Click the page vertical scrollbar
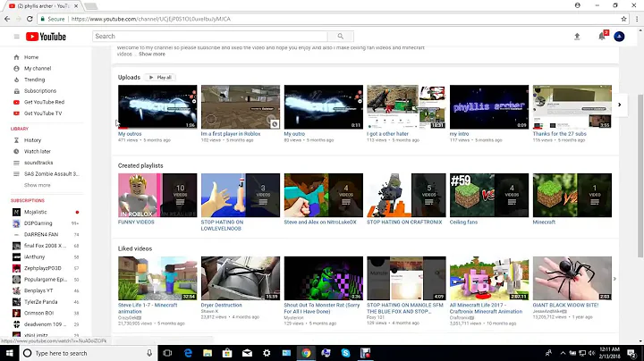The height and width of the screenshot is (361, 644). click(x=640, y=176)
